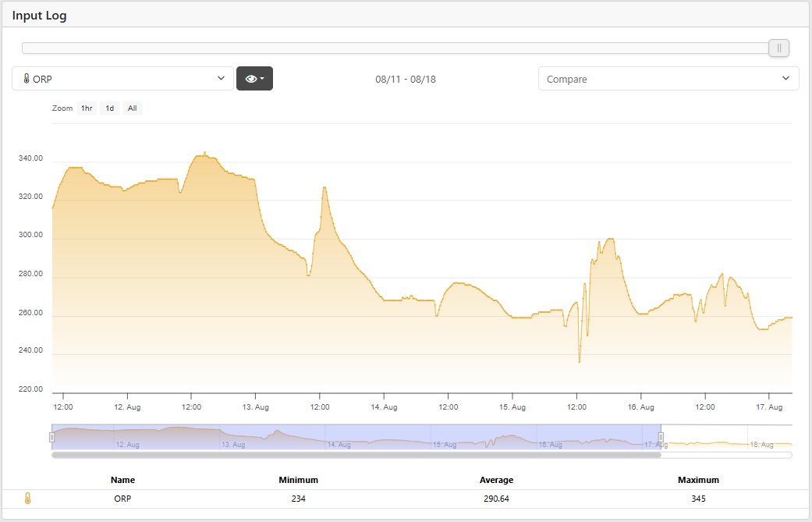Click the Average column header

click(x=496, y=480)
